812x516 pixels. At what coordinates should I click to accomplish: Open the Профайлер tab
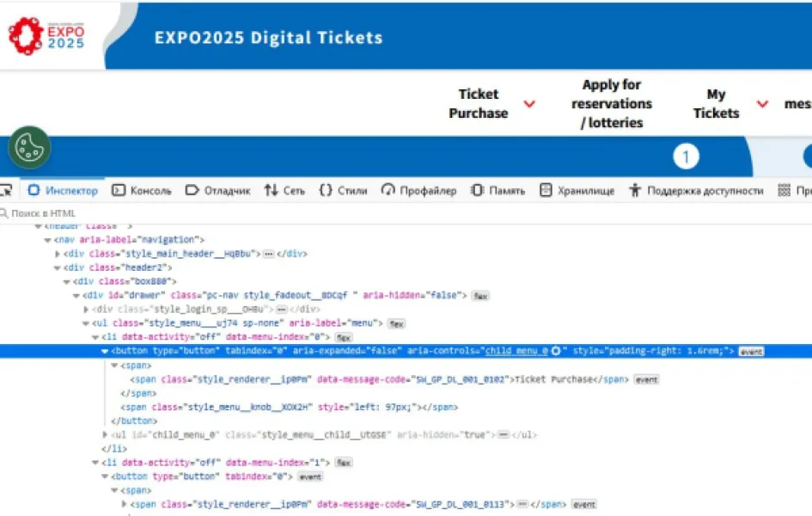pos(418,191)
